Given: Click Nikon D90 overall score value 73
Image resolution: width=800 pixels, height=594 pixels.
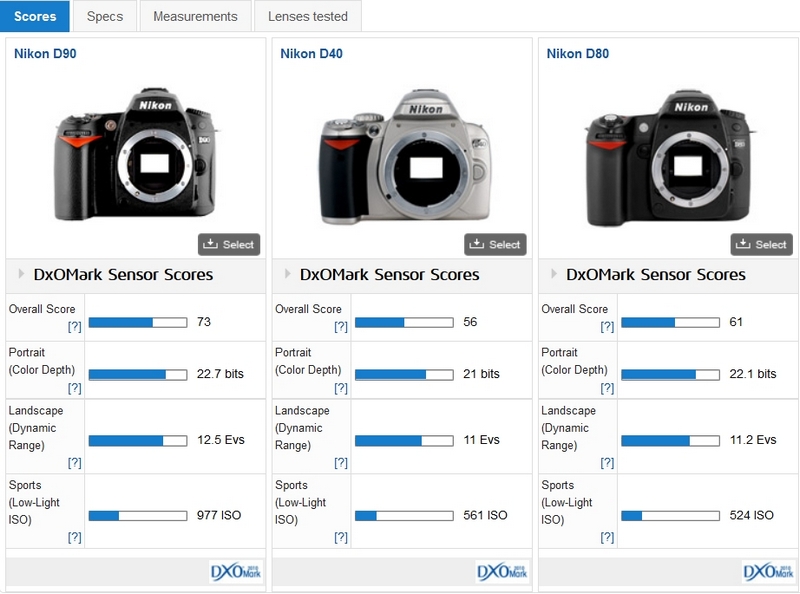Looking at the screenshot, I should (204, 322).
